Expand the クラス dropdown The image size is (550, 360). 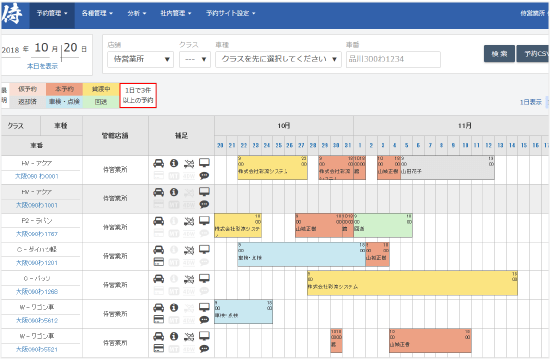[x=195, y=59]
